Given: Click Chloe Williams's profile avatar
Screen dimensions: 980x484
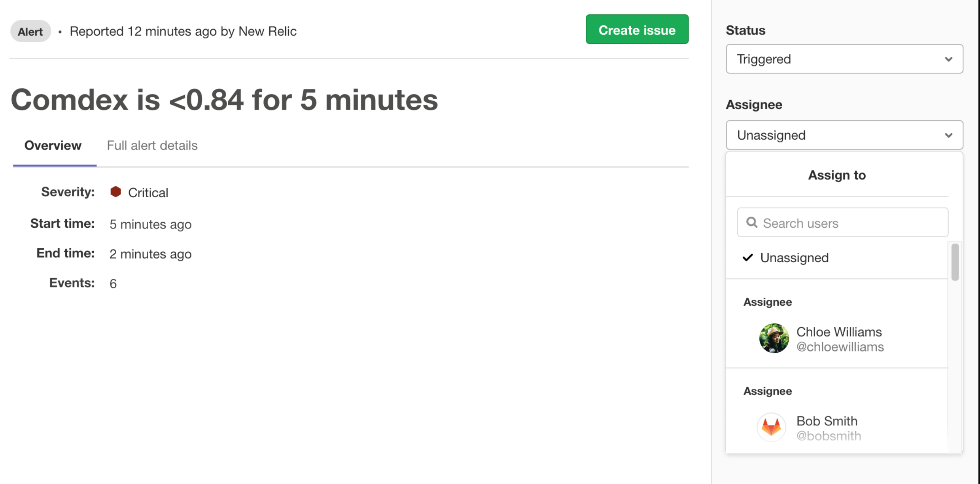Looking at the screenshot, I should coord(774,338).
